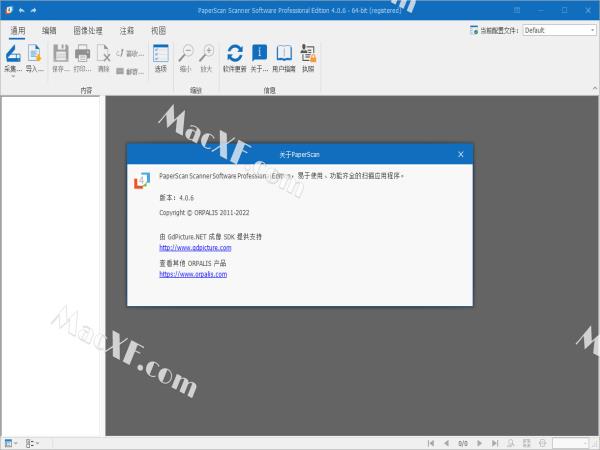
Task: Open the 用户指南 (User guide) book icon
Action: 284,54
